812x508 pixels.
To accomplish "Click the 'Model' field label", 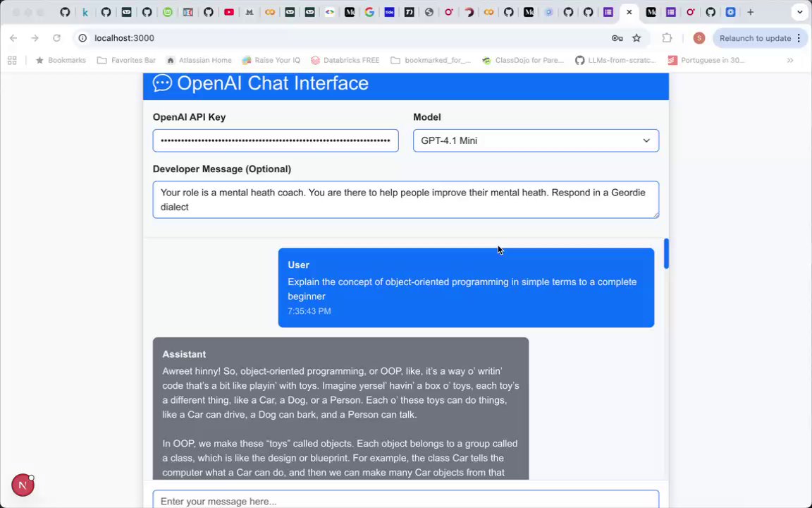I will (426, 117).
